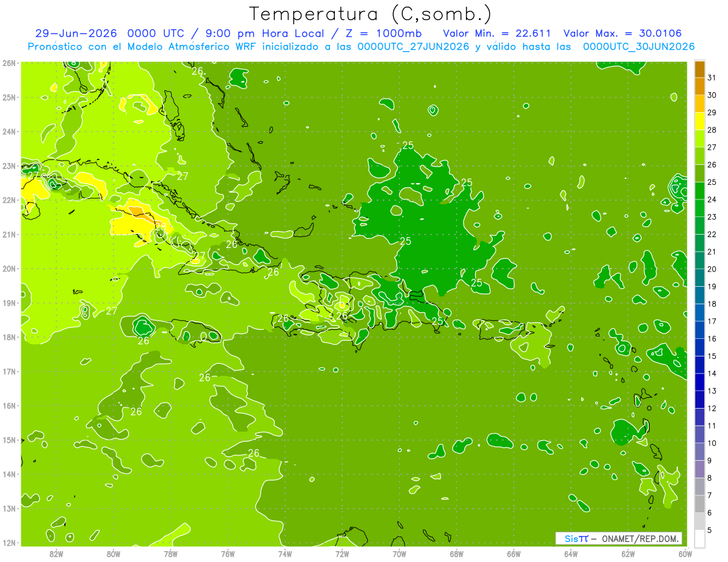Click the 20N latitude label
The image size is (728, 562).
coord(9,269)
